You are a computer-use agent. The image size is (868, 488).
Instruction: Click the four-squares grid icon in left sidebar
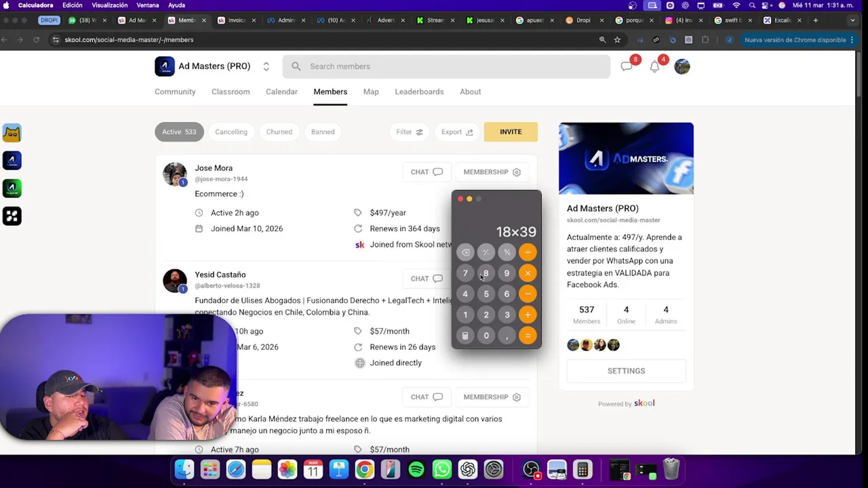coord(12,216)
